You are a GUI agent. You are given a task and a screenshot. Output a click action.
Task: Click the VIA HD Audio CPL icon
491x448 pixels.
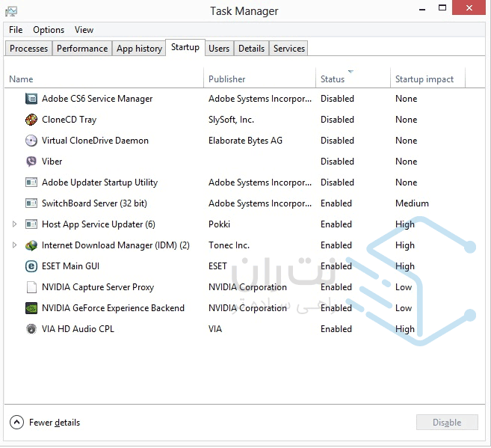[x=31, y=329]
